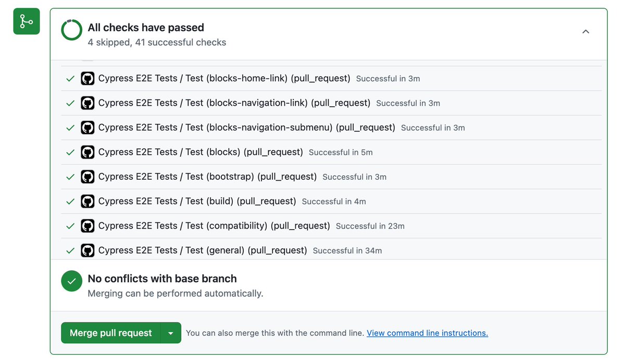Open the Test (bootstrap) check entry
Viewport: 625px width, 364px height.
point(207,177)
